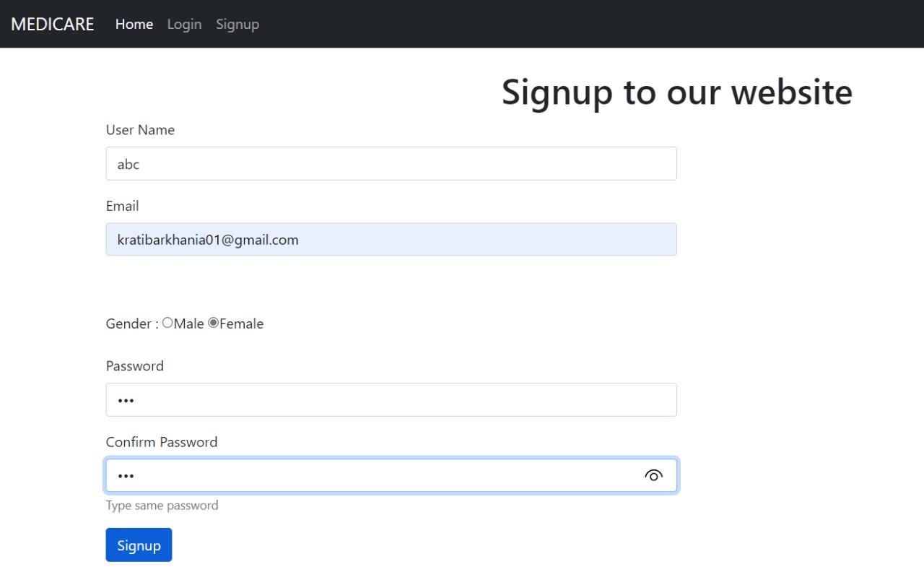Submit the form with Signup button
This screenshot has width=924, height=585.
point(139,545)
